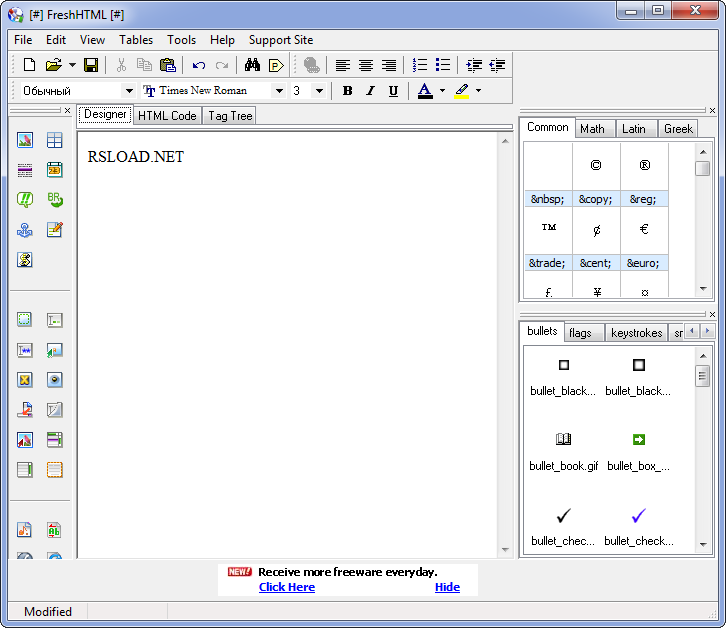Insert date calendar icon
Screen dimensions: 726x628
coord(55,170)
